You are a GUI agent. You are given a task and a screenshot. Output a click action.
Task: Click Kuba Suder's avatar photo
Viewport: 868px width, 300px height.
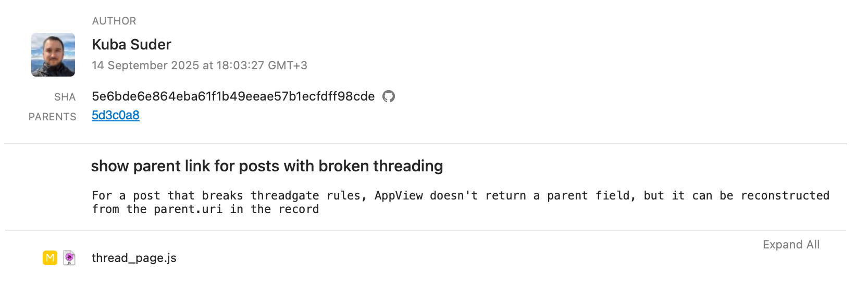tap(53, 55)
